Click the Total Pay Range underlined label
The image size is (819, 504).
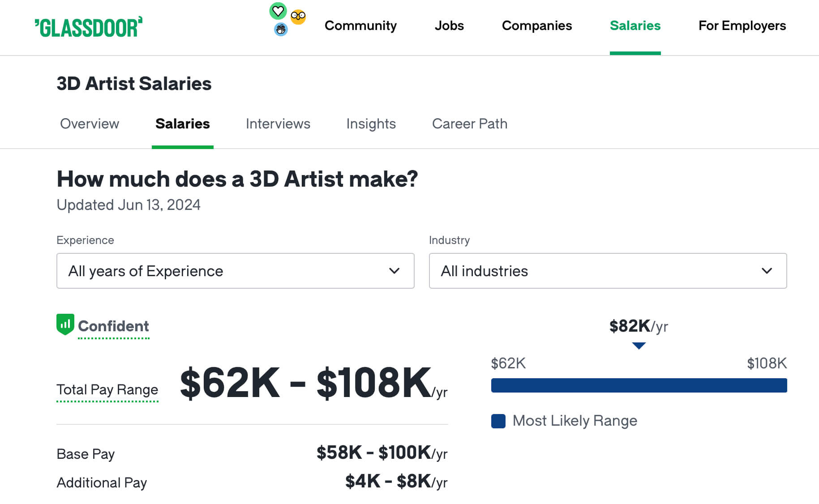[107, 390]
